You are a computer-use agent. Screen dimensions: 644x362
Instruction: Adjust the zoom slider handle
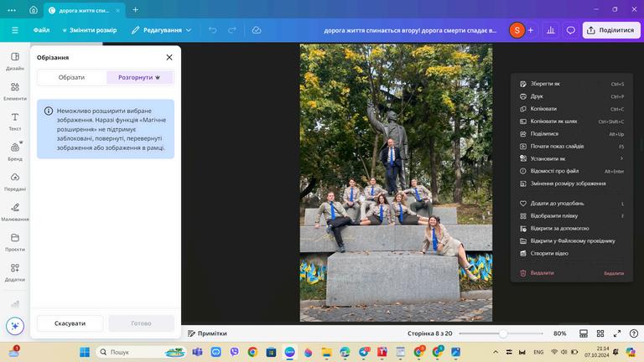(503, 334)
